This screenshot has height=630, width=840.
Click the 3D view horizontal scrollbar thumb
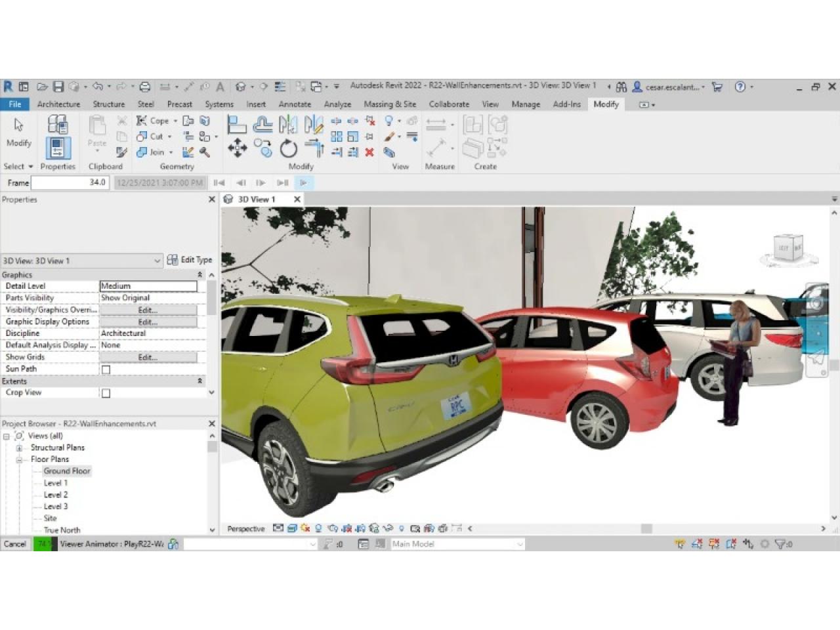click(646, 528)
